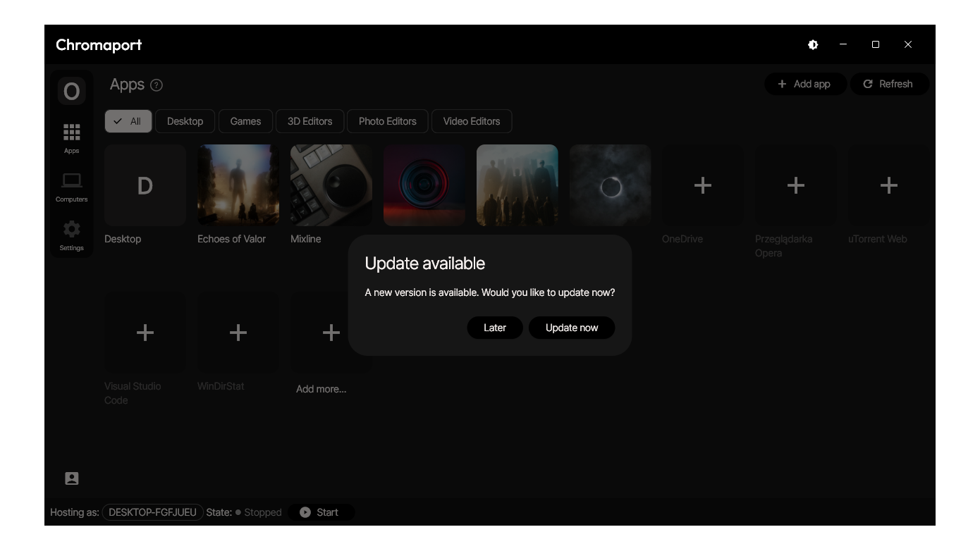This screenshot has width=980, height=551.
Task: Open the Echoes of Valor thumbnail
Action: 238,185
